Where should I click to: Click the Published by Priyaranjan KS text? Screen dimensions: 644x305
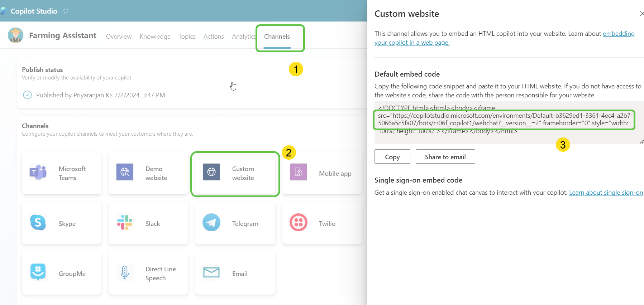[101, 95]
